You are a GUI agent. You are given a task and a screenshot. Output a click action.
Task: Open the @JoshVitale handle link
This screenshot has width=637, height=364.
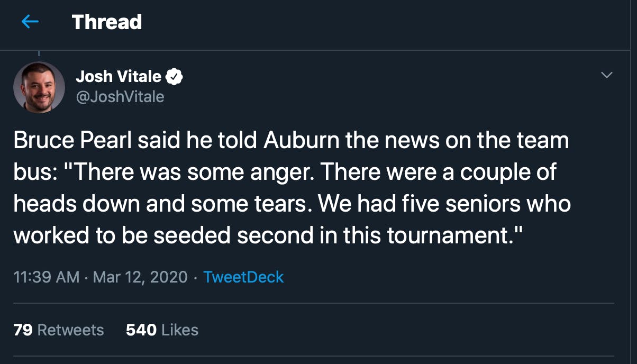click(x=120, y=97)
